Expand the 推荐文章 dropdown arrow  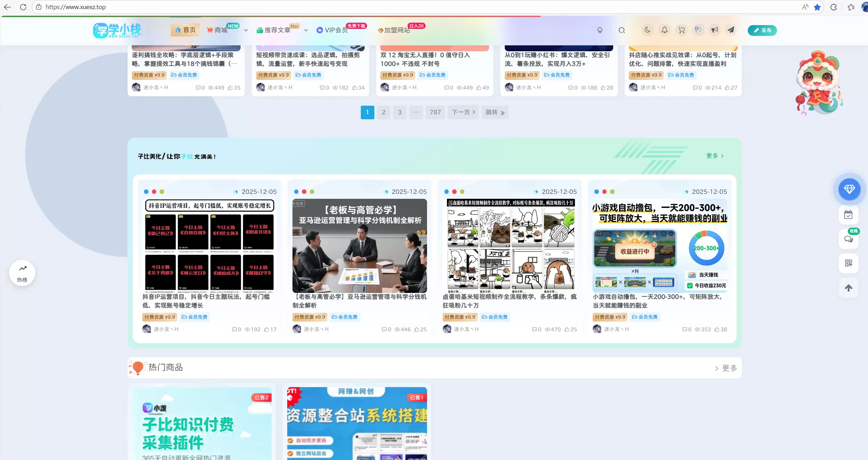pos(306,30)
